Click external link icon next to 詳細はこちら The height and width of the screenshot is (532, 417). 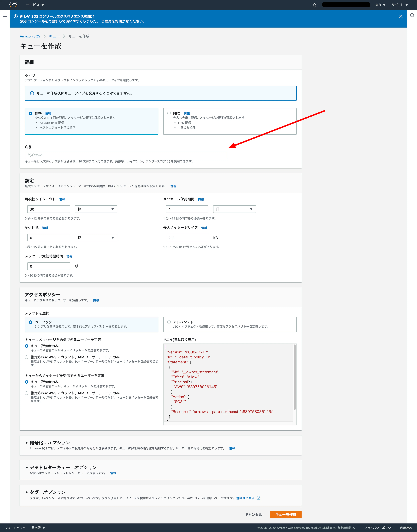click(258, 498)
